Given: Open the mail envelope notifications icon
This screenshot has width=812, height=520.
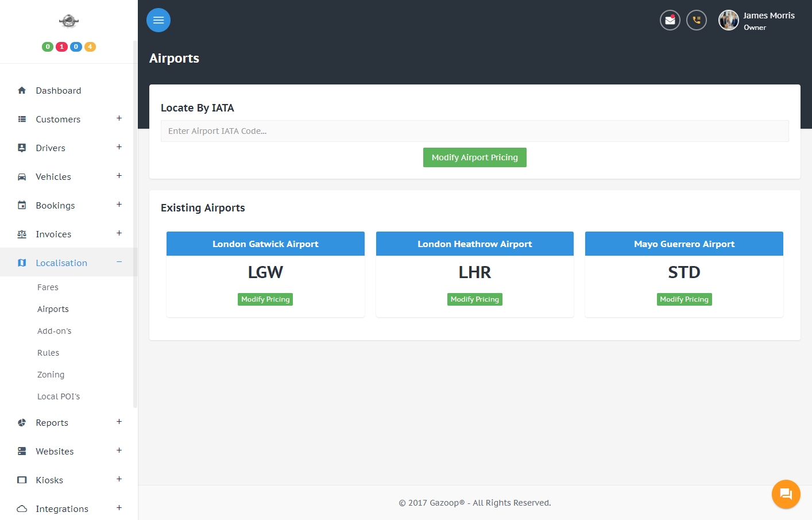Looking at the screenshot, I should pyautogui.click(x=670, y=20).
